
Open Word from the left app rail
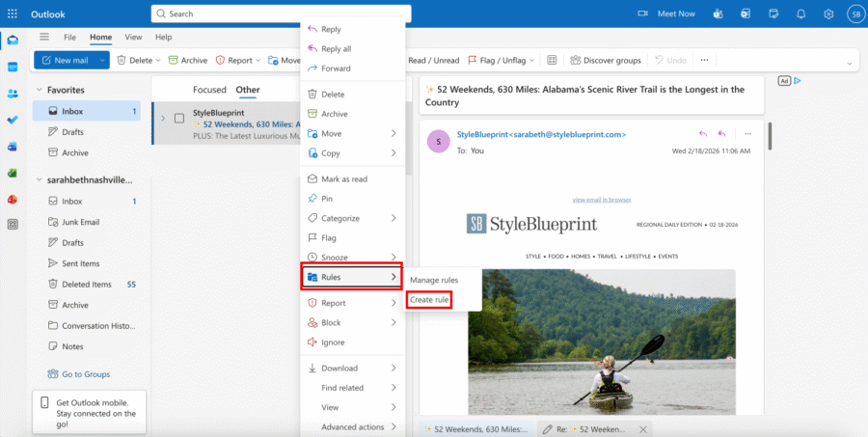(x=13, y=147)
